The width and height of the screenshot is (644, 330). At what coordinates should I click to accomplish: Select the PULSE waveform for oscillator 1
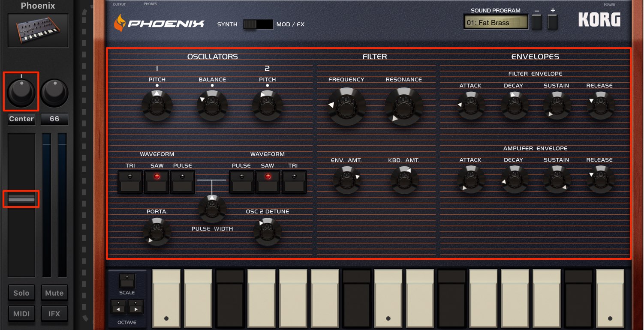click(182, 182)
